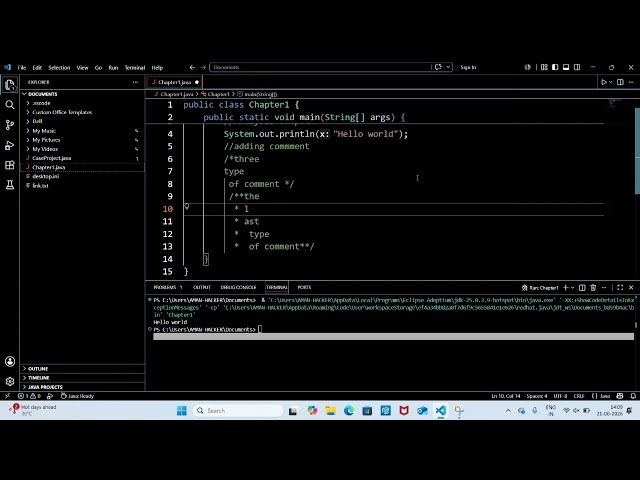Open the View menu
The image size is (640, 480).
click(x=82, y=68)
